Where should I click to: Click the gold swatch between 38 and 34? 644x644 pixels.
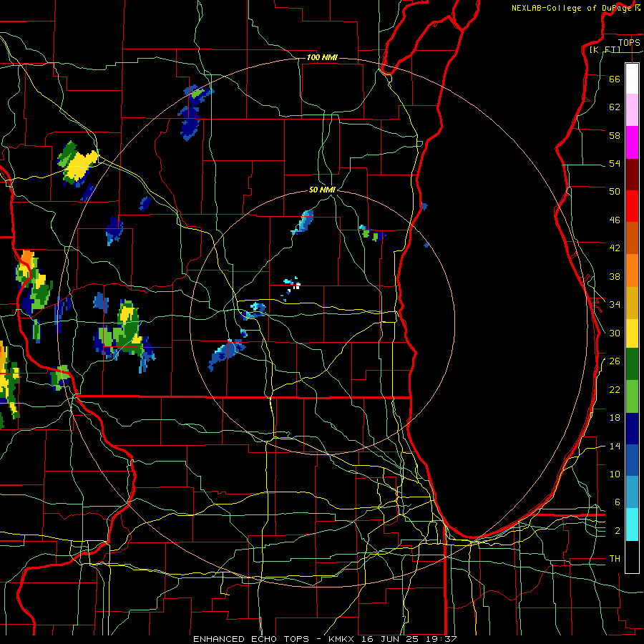coord(632,303)
